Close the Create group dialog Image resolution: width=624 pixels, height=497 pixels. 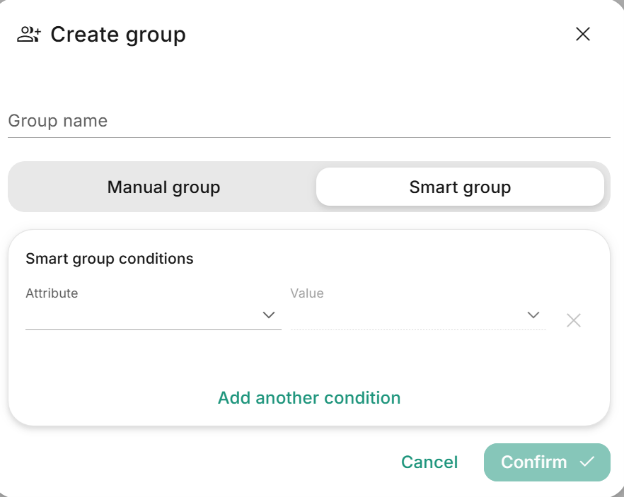583,34
